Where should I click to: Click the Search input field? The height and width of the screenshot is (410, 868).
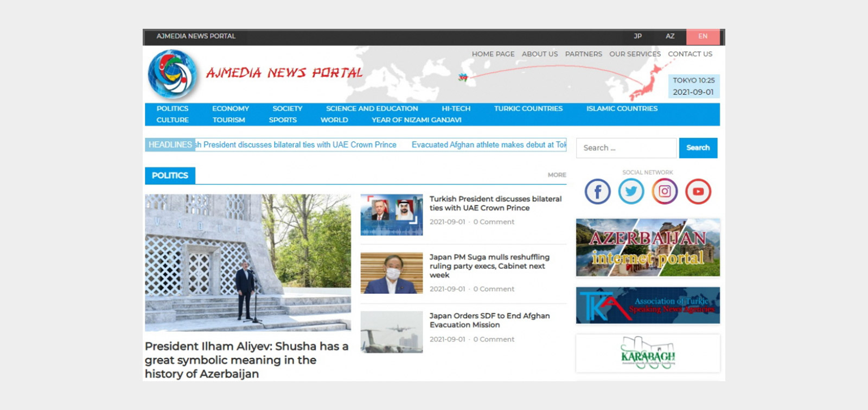point(627,148)
